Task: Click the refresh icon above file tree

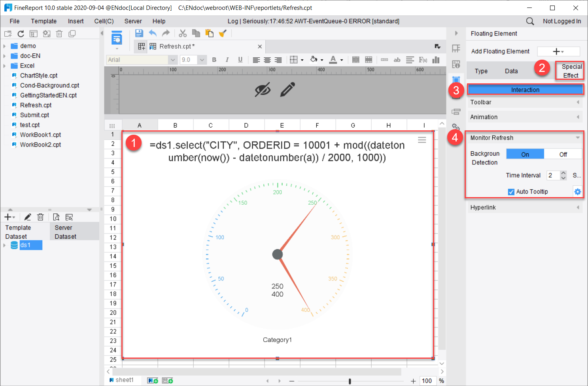Action: [x=21, y=34]
